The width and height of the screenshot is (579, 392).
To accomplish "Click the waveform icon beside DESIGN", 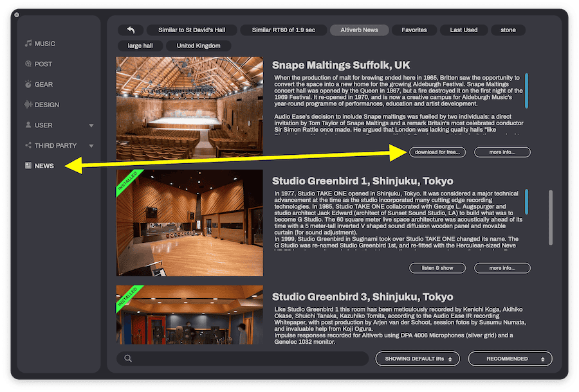I will click(28, 104).
